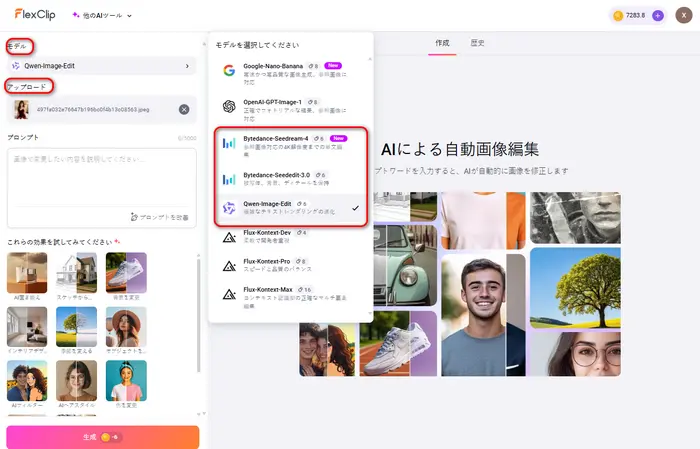Switch to the 履歴 tab
This screenshot has width=700, height=449.
477,43
